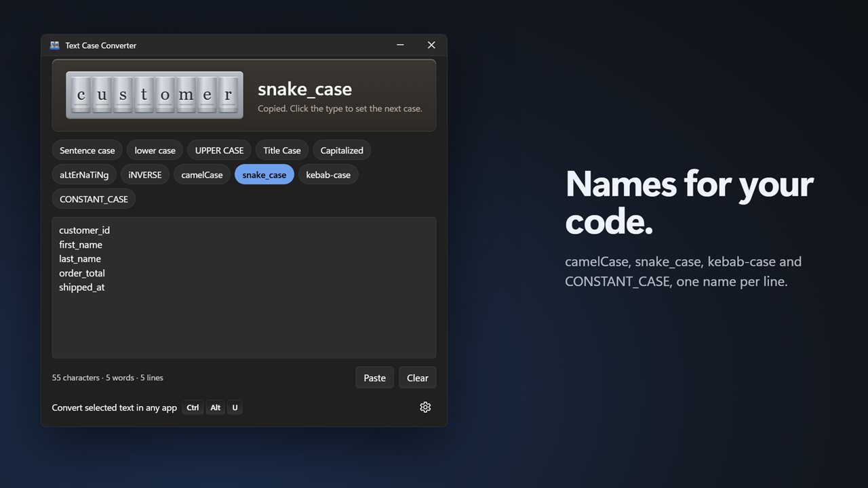Close the Text Case Converter window
Image resolution: width=868 pixels, height=488 pixels.
point(431,45)
